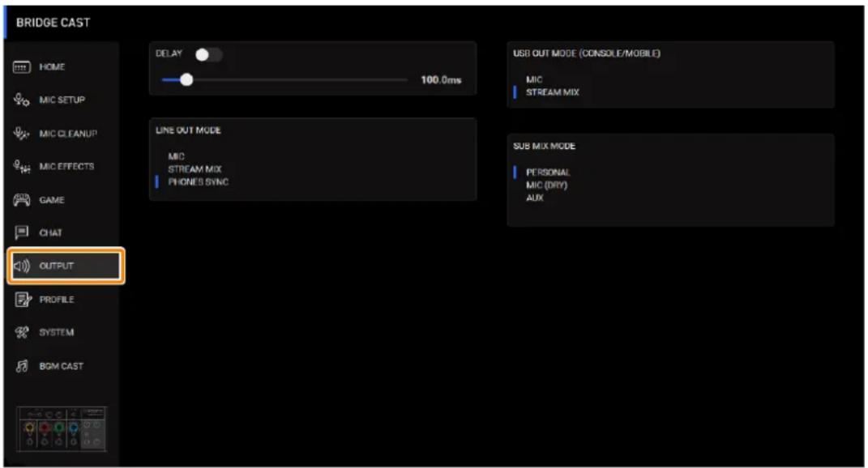Click the Output speaker icon
Screen dimensions: 868x468
tap(22, 266)
